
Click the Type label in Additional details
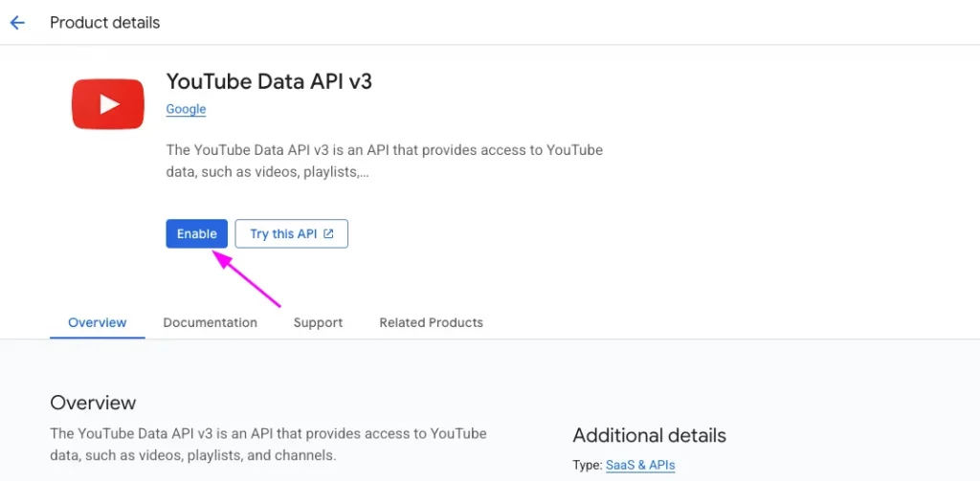(x=587, y=465)
